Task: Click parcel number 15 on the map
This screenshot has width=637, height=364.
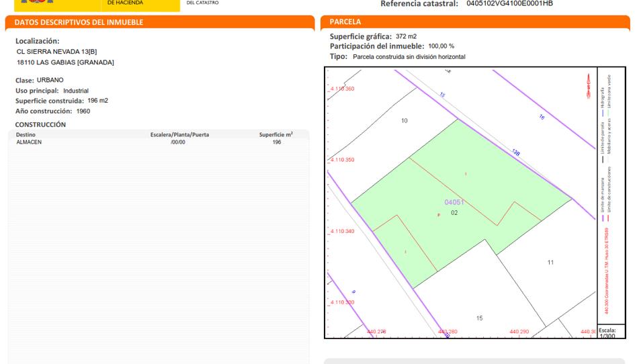Action: click(480, 318)
